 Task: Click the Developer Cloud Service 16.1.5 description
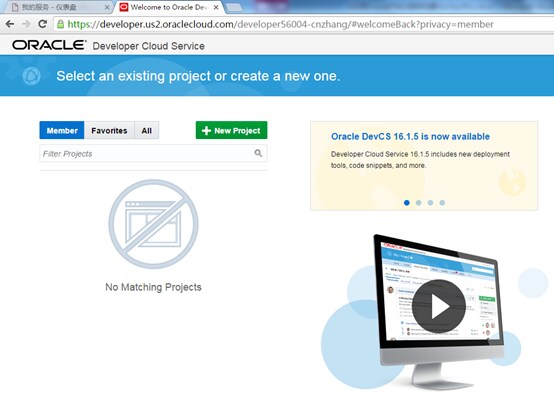tap(420, 160)
